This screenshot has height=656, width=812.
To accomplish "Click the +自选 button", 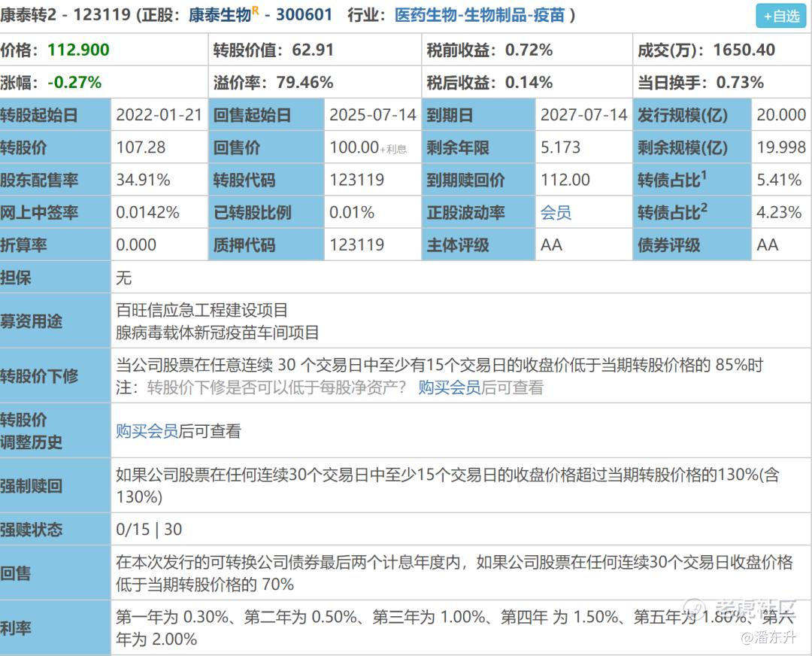I will tap(780, 16).
